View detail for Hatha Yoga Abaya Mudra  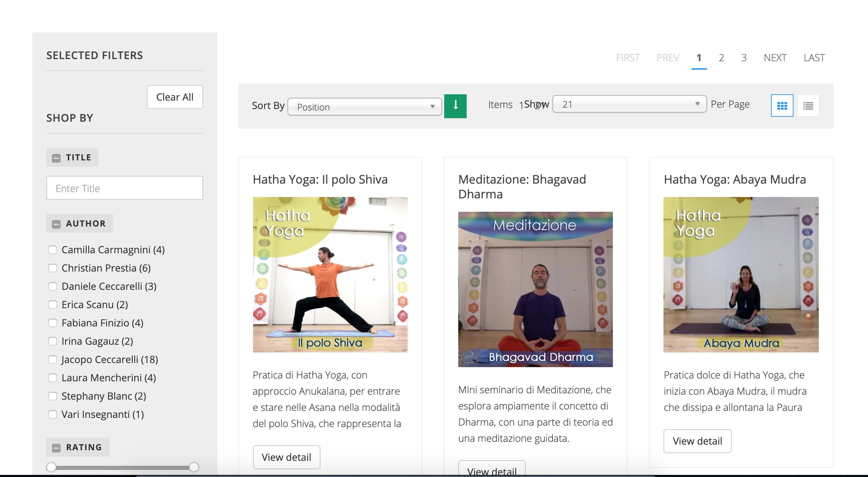(697, 441)
